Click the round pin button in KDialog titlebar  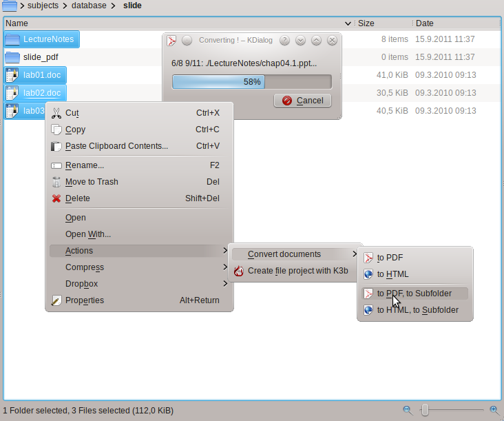click(x=187, y=40)
